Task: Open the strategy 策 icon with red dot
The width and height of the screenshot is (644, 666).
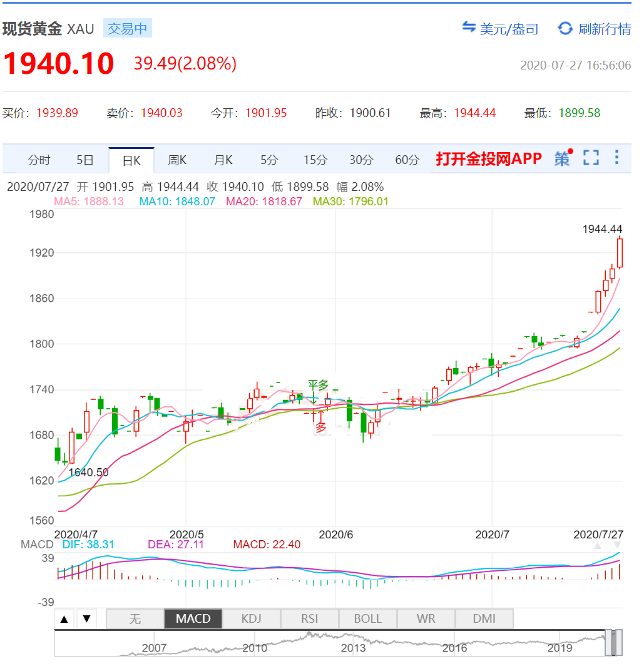Action: point(563,158)
